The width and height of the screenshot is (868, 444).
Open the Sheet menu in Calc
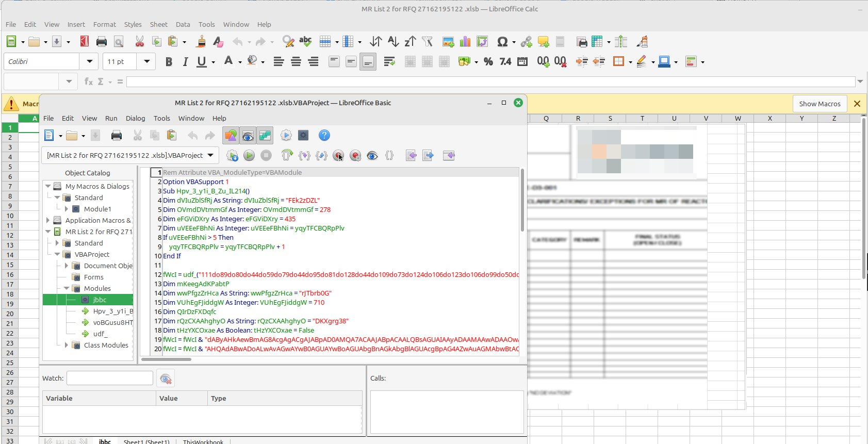[x=159, y=24]
